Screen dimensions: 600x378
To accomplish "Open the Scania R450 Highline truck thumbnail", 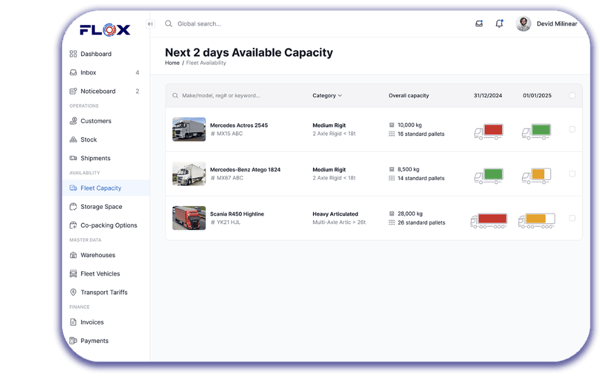I will pyautogui.click(x=189, y=218).
